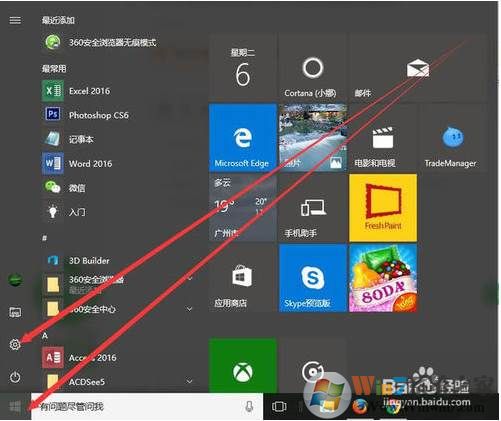This screenshot has width=501, height=421.
Task: Open the Skype预览版 tile
Action: 312,278
